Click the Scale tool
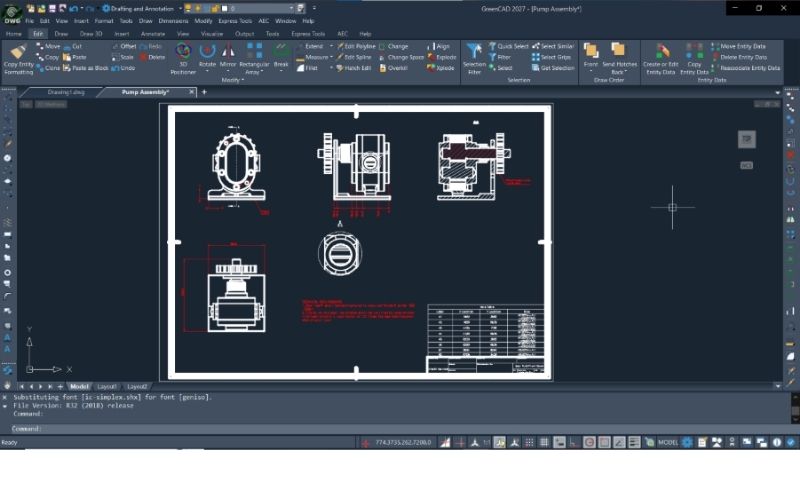The width and height of the screenshot is (800, 500). (x=122, y=57)
